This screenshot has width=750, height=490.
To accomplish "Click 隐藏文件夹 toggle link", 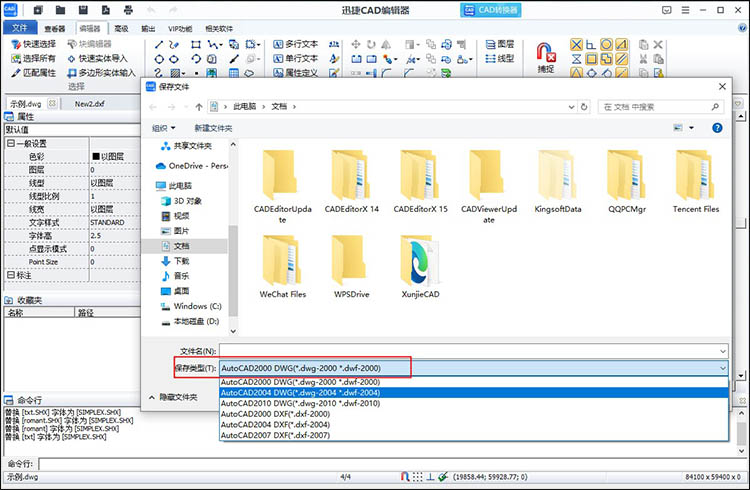I will coord(173,397).
